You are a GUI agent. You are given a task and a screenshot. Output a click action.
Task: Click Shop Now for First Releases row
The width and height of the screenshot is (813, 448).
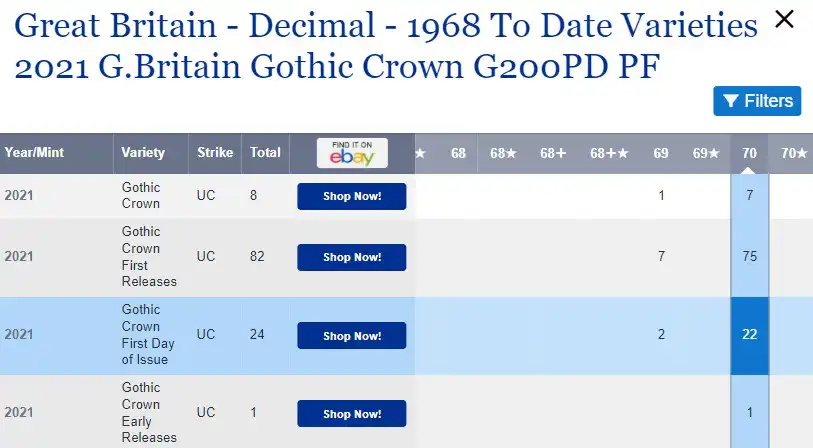[352, 257]
